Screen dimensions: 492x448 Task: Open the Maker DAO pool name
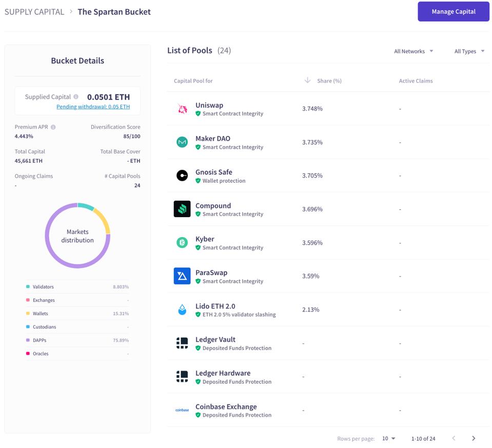tap(213, 139)
